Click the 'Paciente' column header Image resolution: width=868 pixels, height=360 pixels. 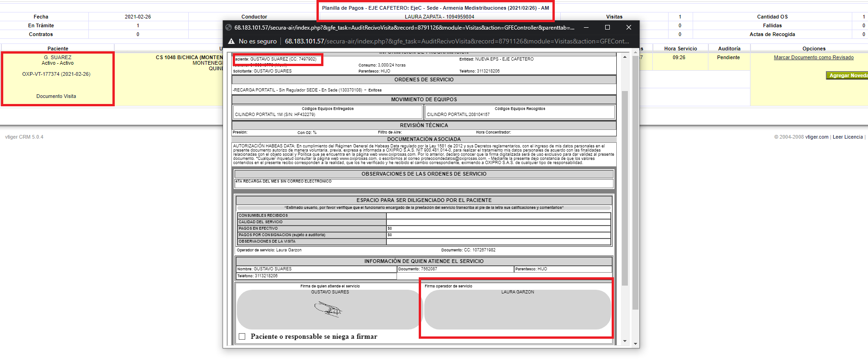[x=58, y=49]
